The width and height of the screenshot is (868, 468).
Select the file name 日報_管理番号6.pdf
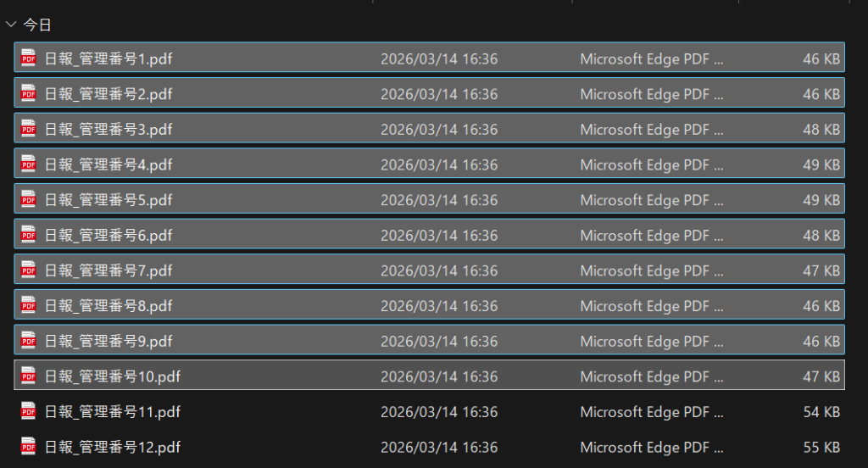tap(108, 235)
